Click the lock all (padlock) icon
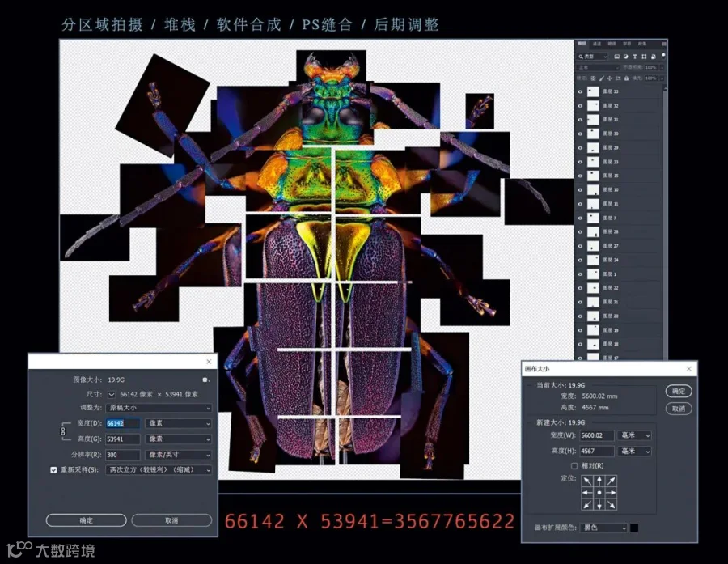Viewport: 728px width, 564px height. 626,78
